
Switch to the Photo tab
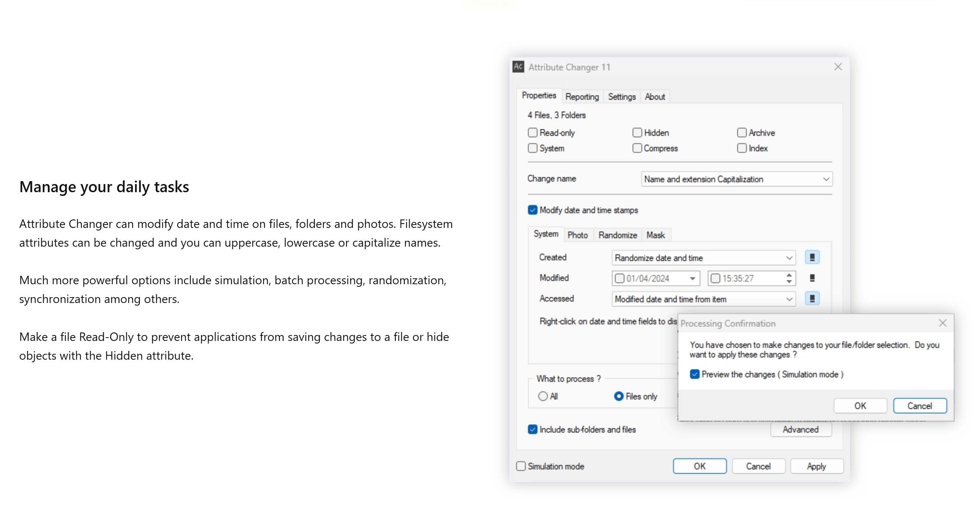[578, 235]
